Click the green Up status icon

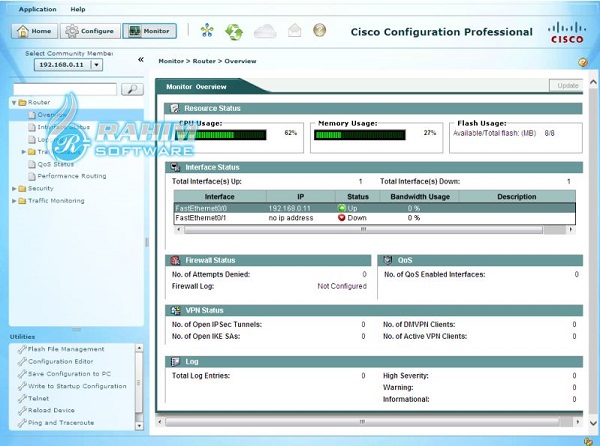point(342,208)
